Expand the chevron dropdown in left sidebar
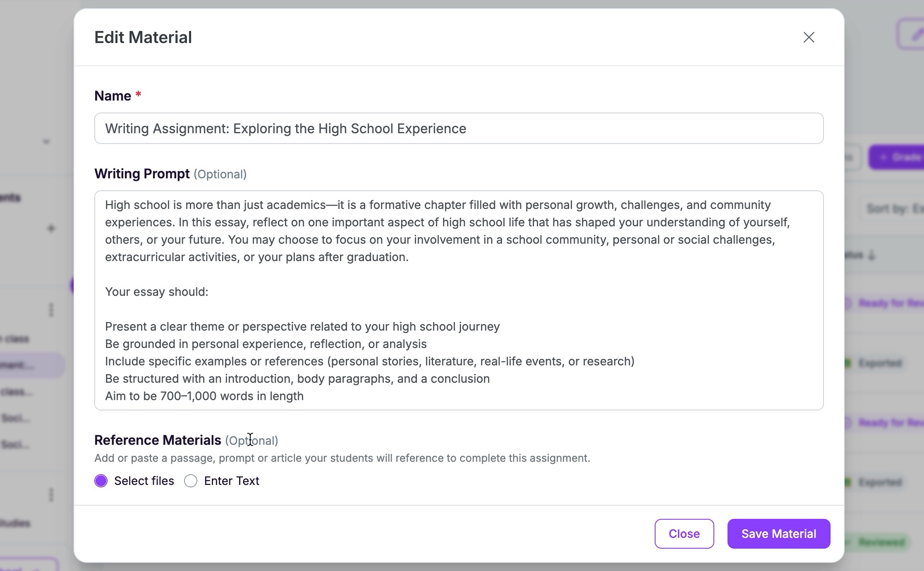This screenshot has height=571, width=924. 46,142
